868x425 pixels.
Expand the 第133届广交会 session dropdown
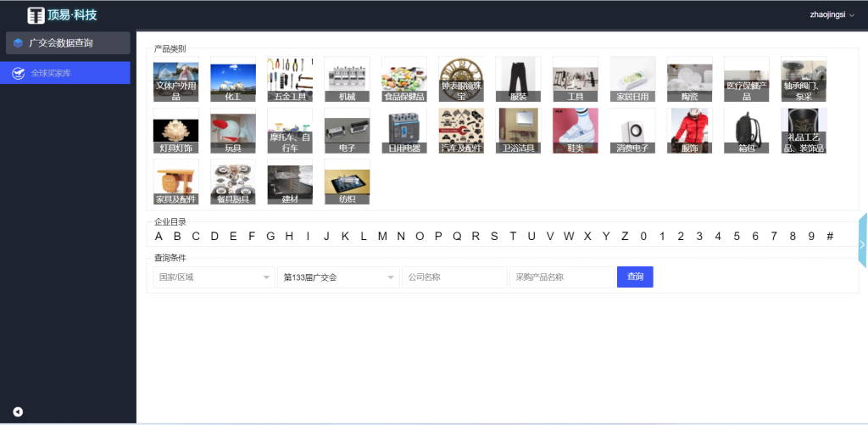click(x=337, y=277)
